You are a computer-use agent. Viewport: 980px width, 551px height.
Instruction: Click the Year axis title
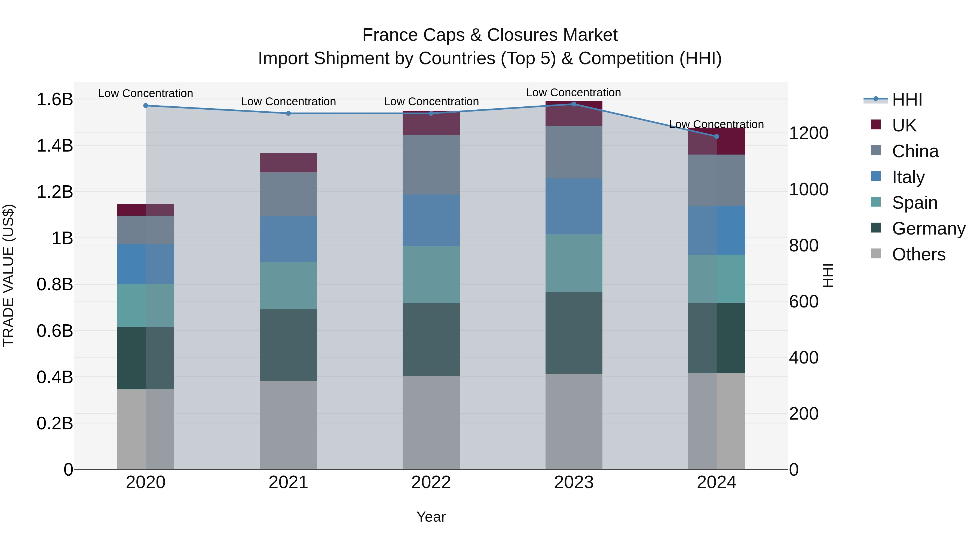coord(431,517)
